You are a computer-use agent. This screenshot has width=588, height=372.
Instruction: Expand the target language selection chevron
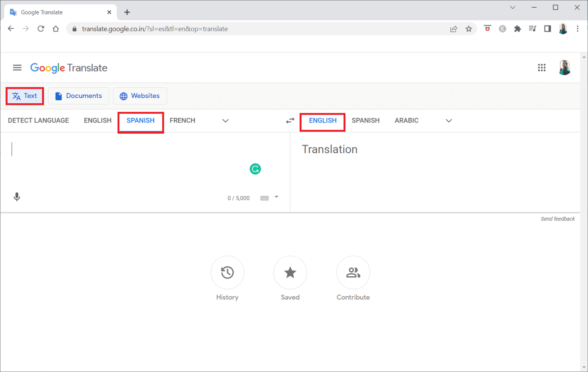pos(448,121)
